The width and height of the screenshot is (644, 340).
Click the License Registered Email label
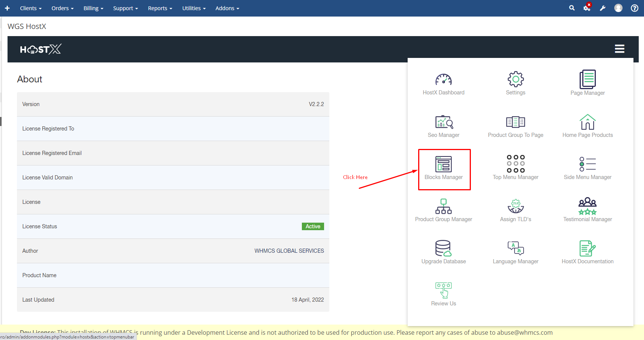click(52, 153)
